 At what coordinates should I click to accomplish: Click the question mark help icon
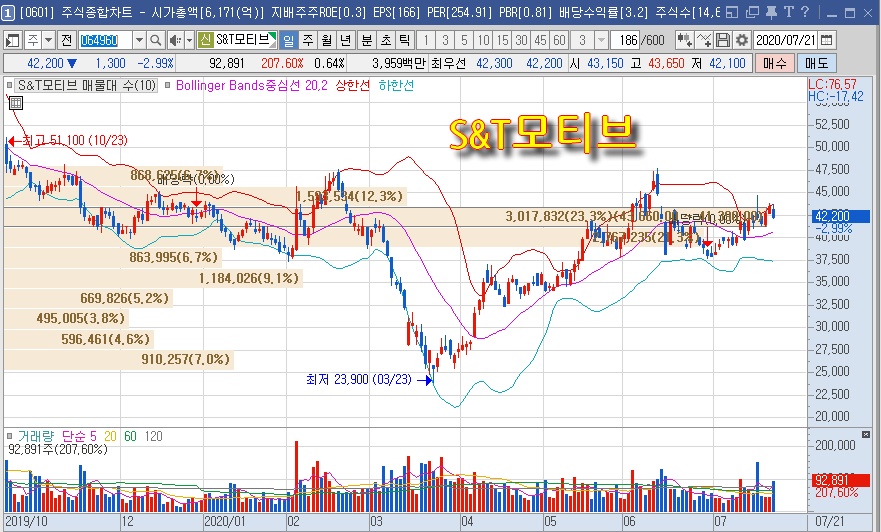pyautogui.click(x=805, y=12)
